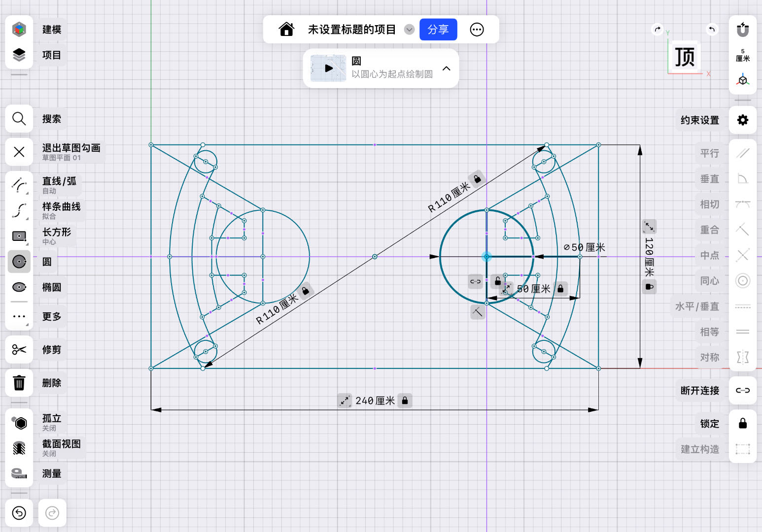Select the 长方形 rectangle tool icon
Viewport: 762px width, 532px height.
click(19, 236)
